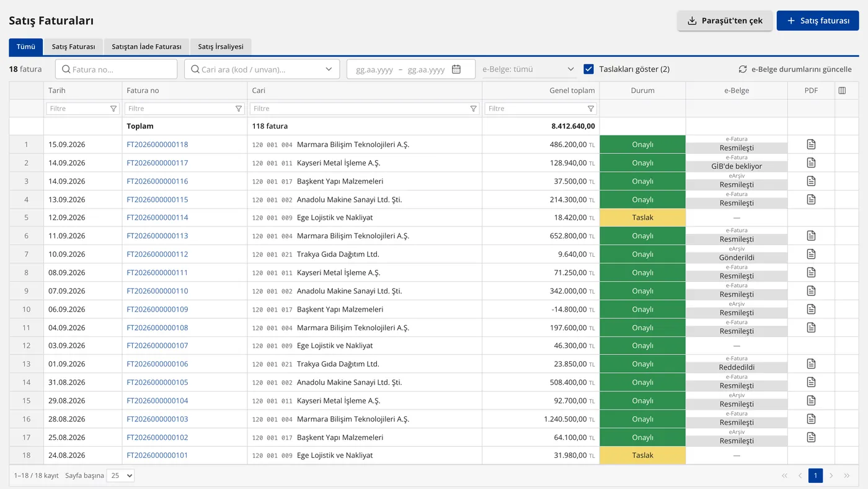Viewport: 868px width, 489px height.
Task: Open PDF for invoice FT2026000000118
Action: [811, 144]
